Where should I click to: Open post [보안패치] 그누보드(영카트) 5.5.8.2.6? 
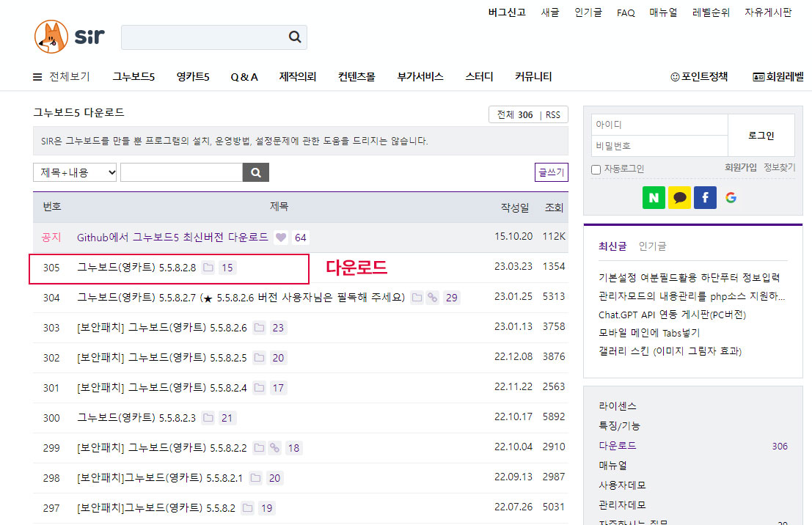point(162,328)
